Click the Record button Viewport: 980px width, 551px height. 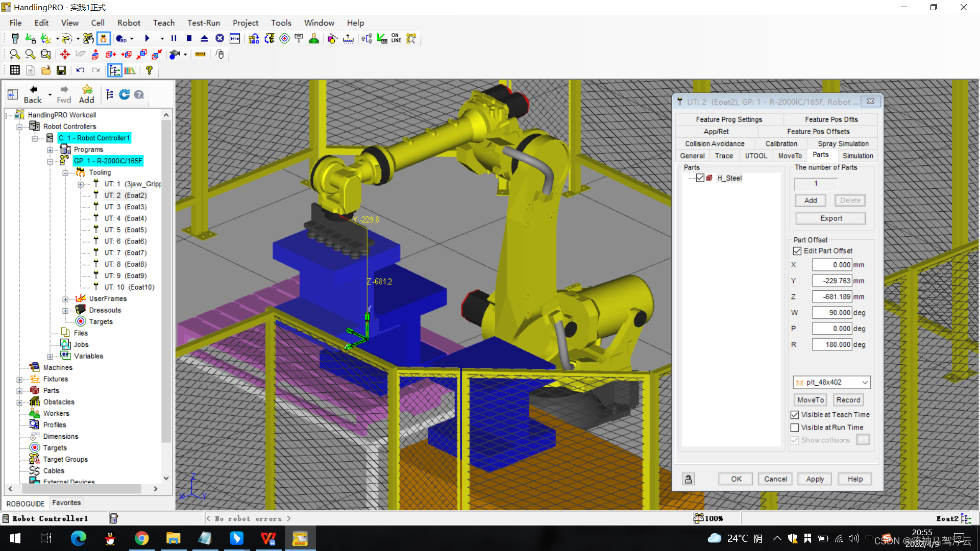coord(848,400)
